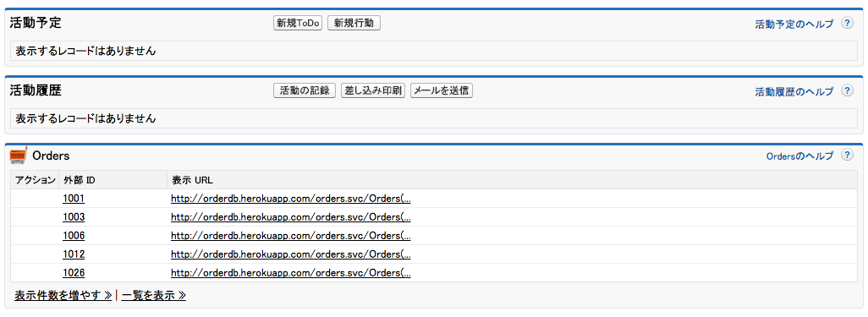The width and height of the screenshot is (868, 317).
Task: Click the 差し込み印刷 button
Action: [x=373, y=90]
